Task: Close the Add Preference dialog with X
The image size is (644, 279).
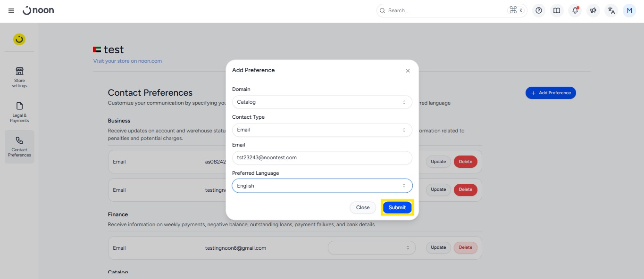Action: (x=408, y=71)
